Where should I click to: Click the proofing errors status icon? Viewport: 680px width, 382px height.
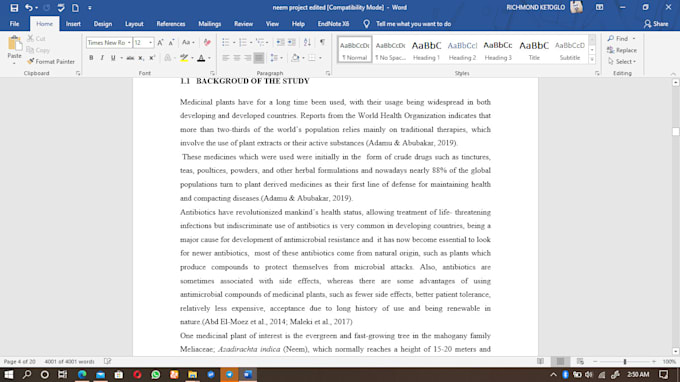point(108,361)
